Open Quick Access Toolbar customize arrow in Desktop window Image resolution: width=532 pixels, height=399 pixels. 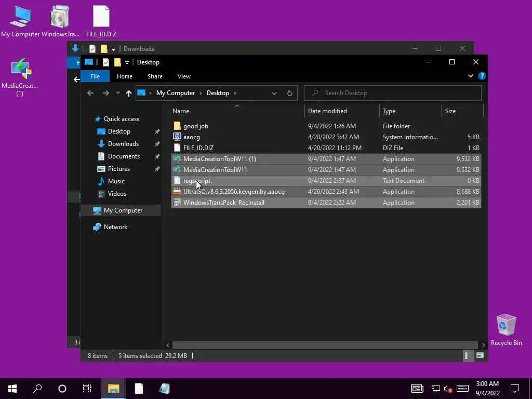pos(127,62)
